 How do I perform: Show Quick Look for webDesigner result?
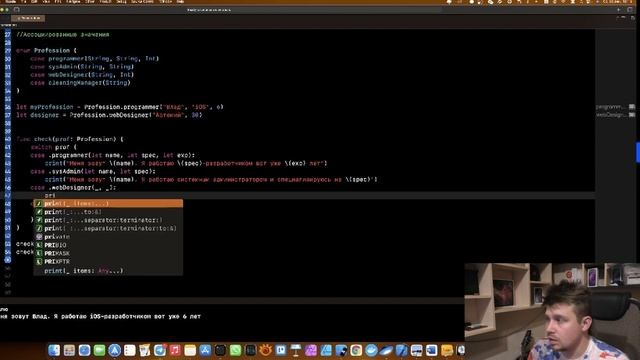pos(632,115)
